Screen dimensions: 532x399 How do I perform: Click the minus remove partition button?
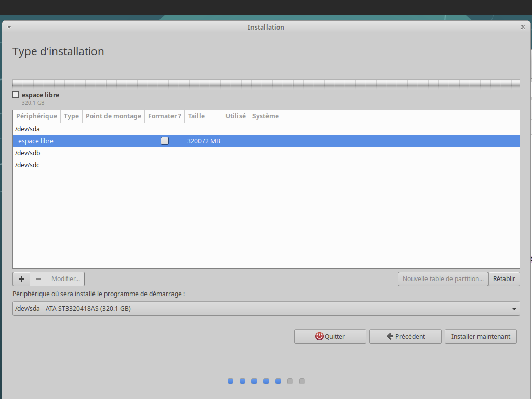38,279
